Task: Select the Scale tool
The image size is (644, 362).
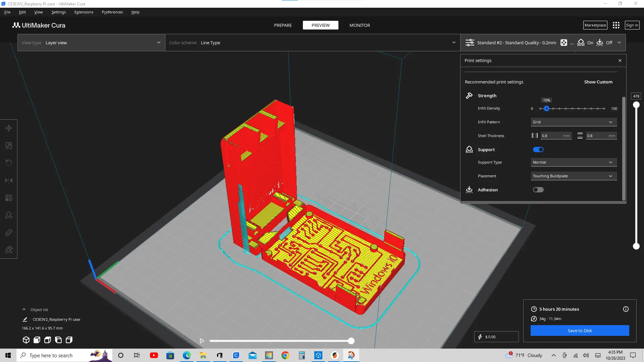Action: [8, 145]
